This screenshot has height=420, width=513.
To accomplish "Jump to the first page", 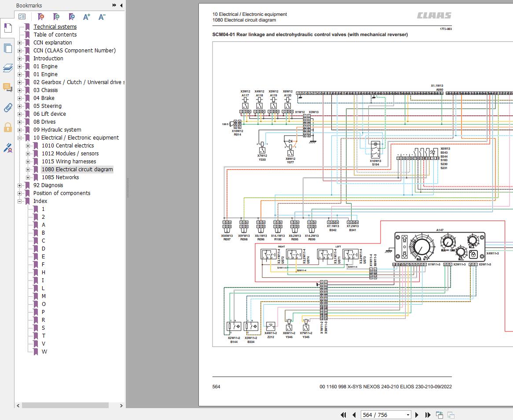I will tap(344, 415).
